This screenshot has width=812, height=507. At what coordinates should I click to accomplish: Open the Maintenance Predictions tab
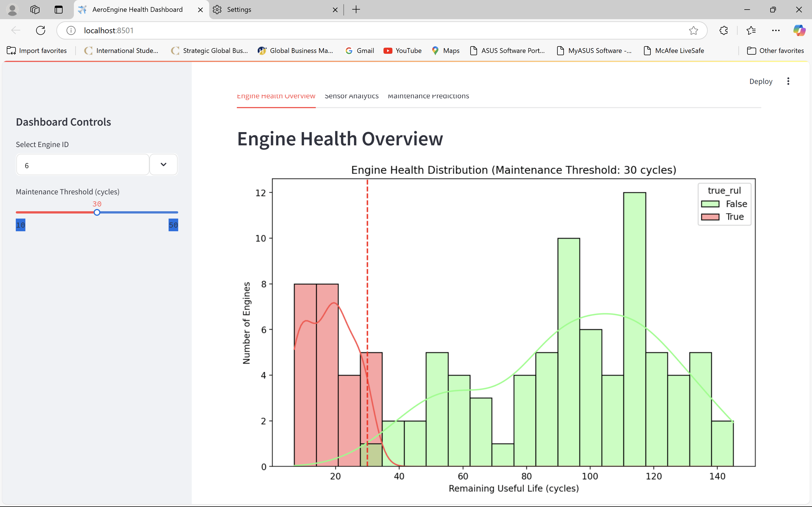(x=428, y=96)
